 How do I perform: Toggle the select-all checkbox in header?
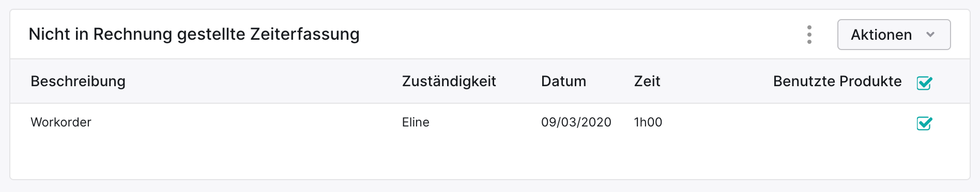tap(924, 83)
